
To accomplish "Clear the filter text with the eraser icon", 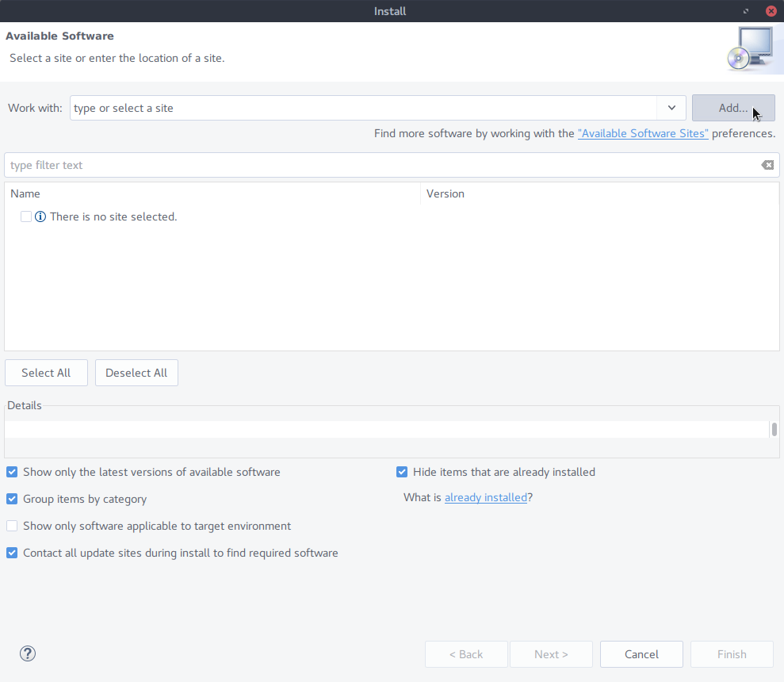I will (767, 165).
